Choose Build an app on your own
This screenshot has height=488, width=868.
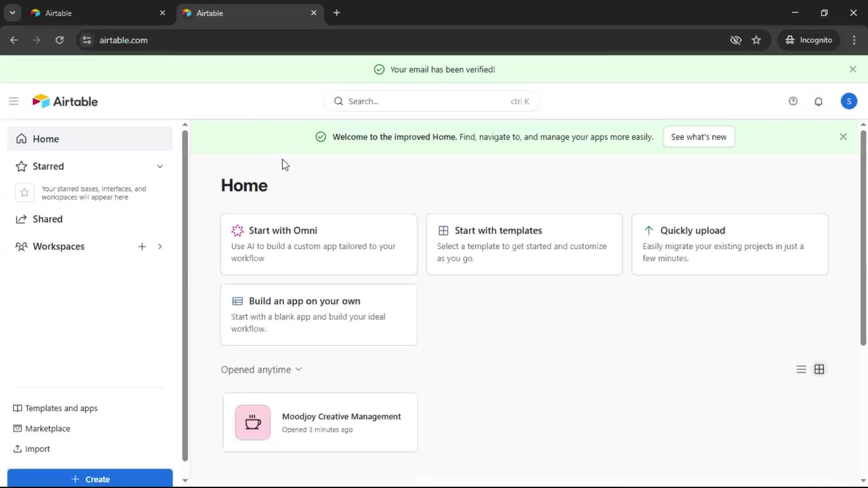[319, 314]
